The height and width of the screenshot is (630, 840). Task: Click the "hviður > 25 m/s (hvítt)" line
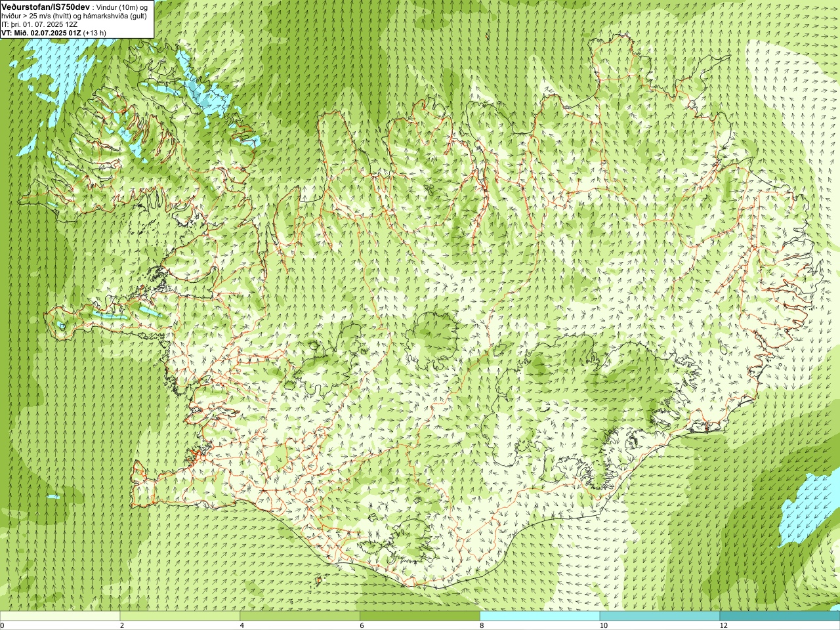(x=37, y=16)
